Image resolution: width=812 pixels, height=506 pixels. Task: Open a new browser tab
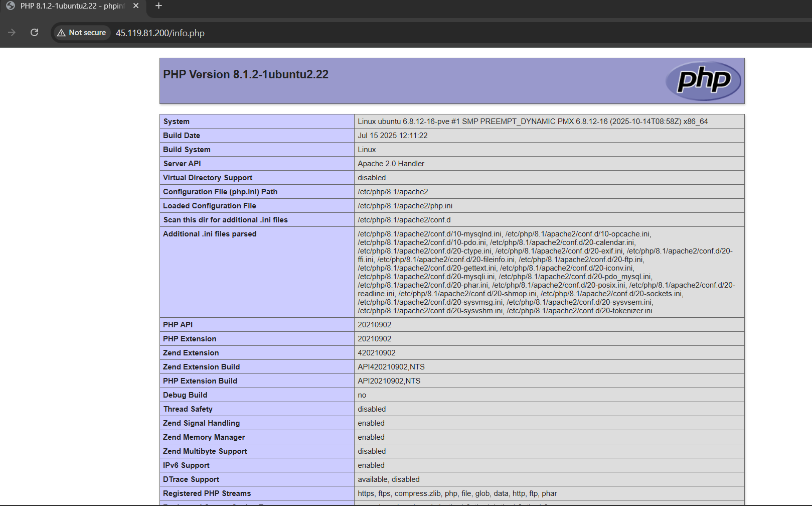click(x=158, y=6)
